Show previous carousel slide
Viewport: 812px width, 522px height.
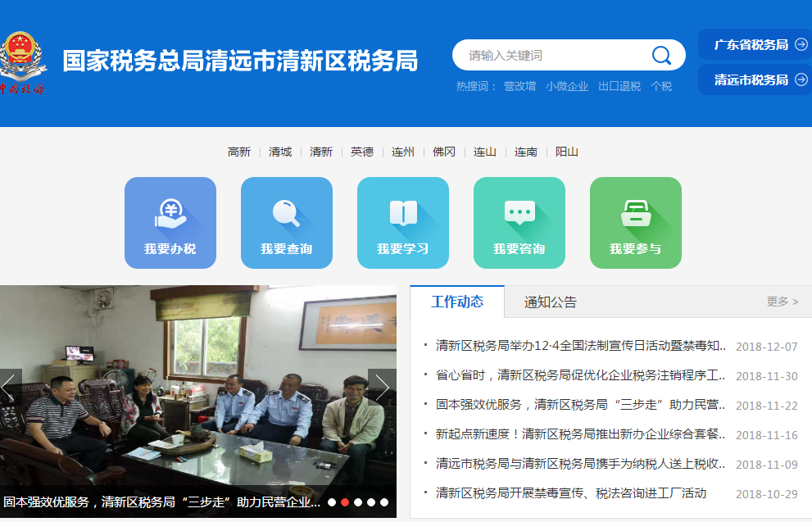coord(10,387)
